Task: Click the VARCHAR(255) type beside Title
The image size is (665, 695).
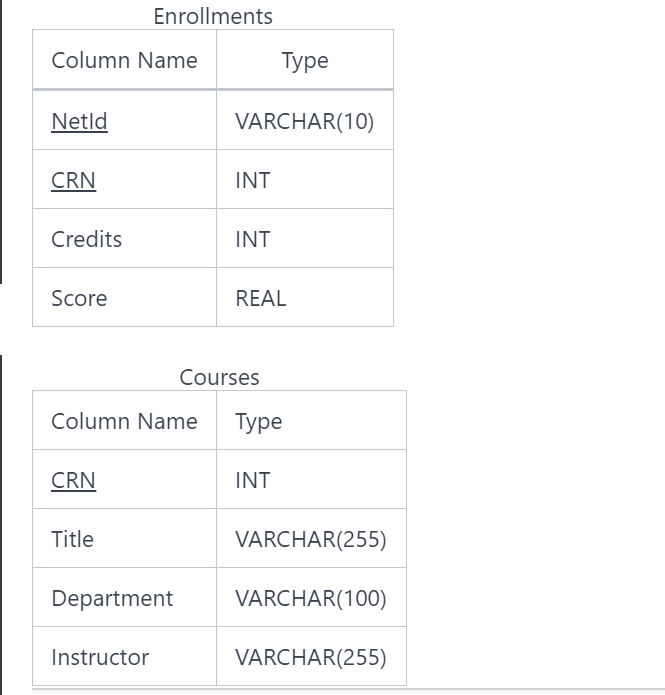Action: coord(310,539)
